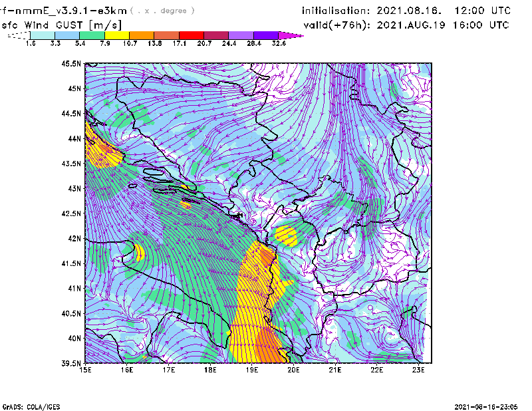532x411 pixels.
Task: Click the "sfc Wind GUST [m/s]" title
Action: (62, 25)
